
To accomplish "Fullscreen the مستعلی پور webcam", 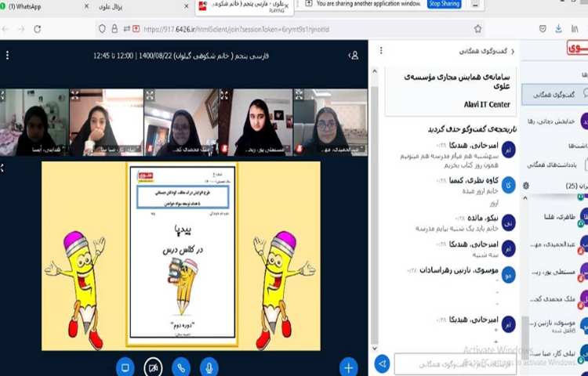I will point(224,95).
